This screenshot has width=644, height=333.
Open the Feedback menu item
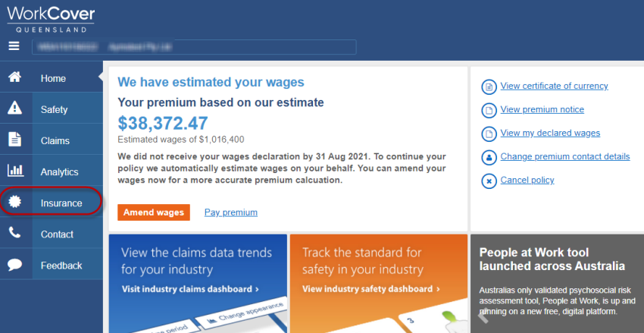coord(52,265)
